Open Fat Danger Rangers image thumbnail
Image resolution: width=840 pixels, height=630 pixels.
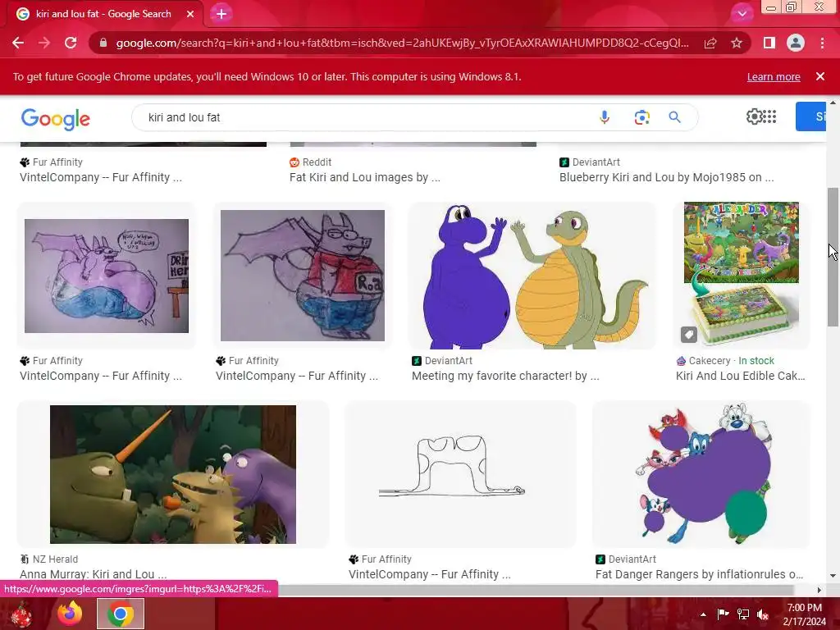tap(701, 474)
